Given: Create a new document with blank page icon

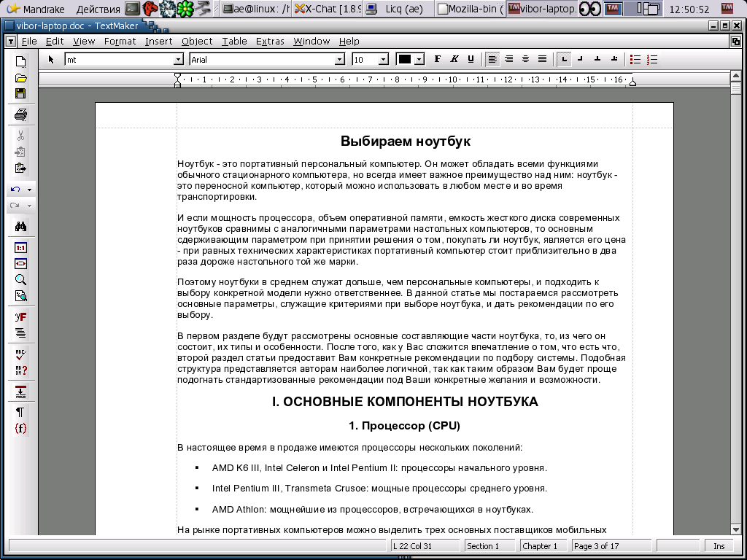Looking at the screenshot, I should 20,61.
